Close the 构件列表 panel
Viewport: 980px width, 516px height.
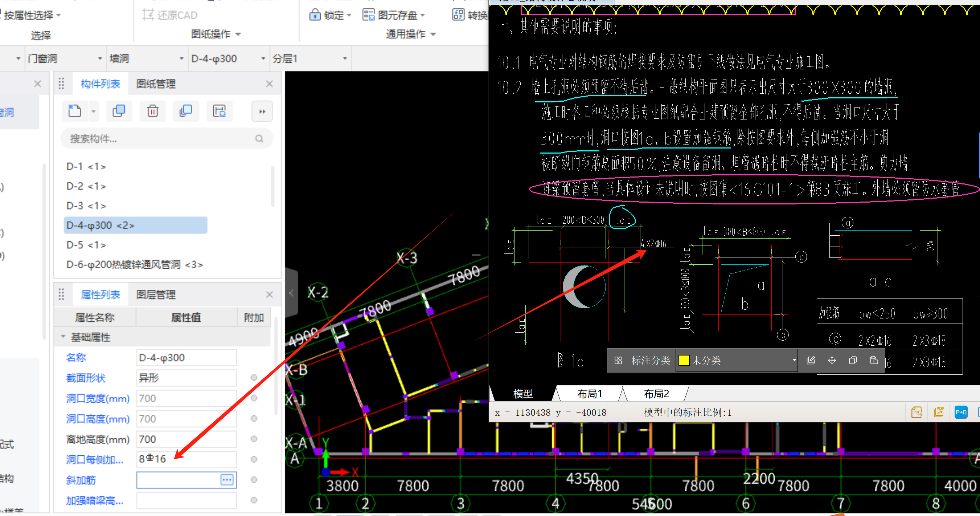[x=269, y=84]
